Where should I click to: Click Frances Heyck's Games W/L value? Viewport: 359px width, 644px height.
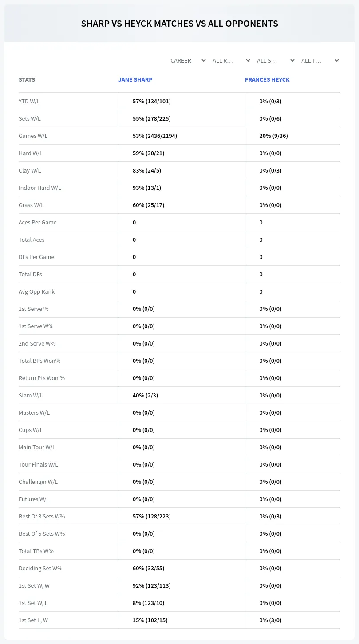[273, 136]
